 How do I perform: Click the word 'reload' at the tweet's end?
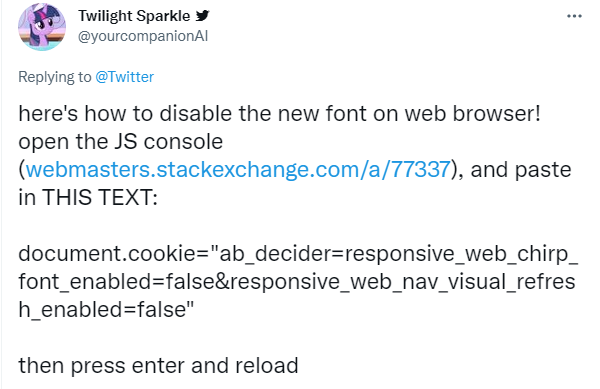[267, 365]
